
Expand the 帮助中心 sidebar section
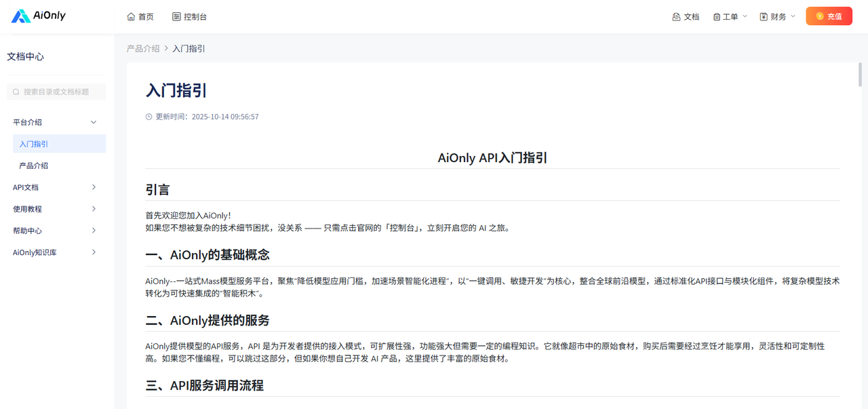tap(56, 231)
